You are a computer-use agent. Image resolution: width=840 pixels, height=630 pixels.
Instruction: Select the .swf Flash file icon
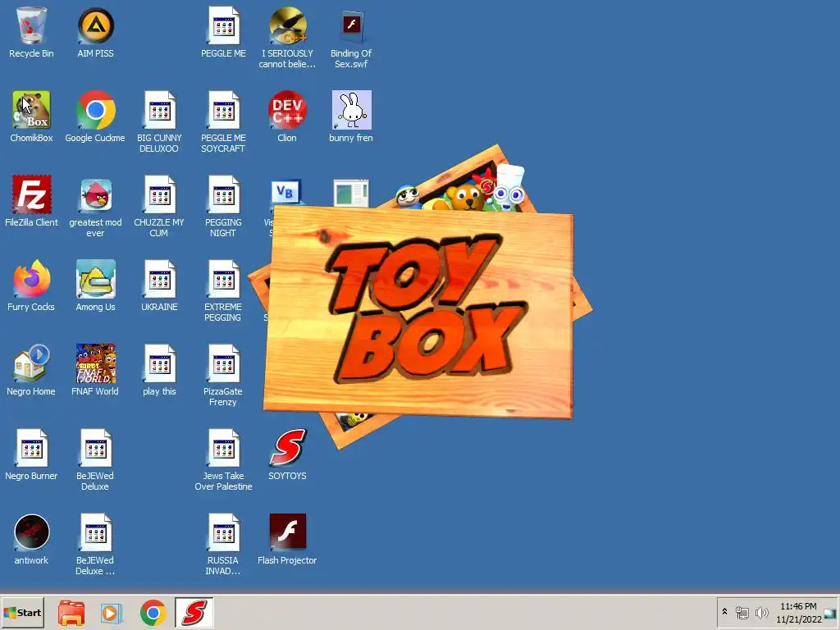click(351, 25)
